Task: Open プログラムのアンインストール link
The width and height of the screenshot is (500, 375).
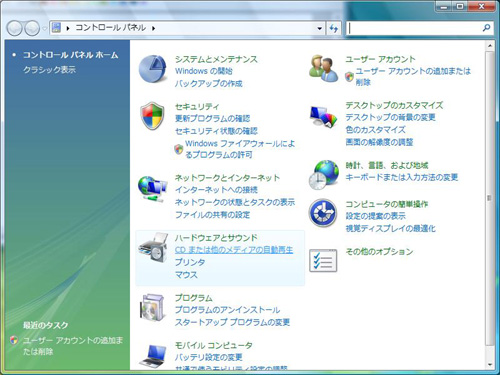Action: (x=227, y=310)
